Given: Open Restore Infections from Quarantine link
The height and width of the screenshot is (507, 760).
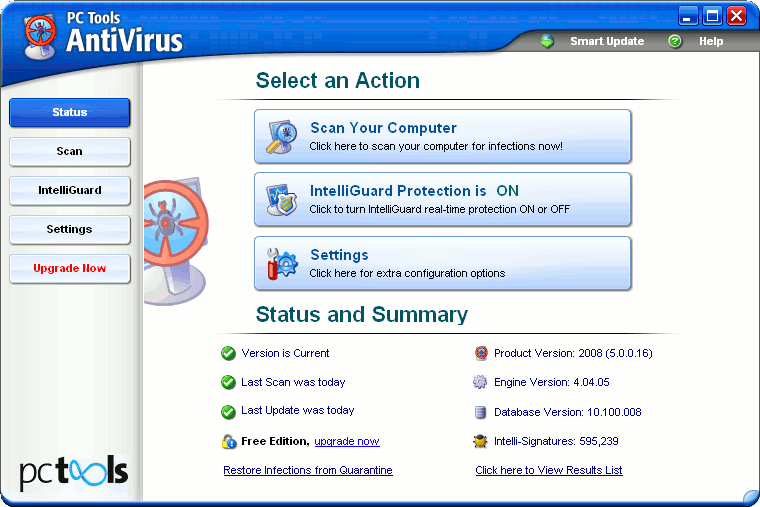Looking at the screenshot, I should 308,470.
